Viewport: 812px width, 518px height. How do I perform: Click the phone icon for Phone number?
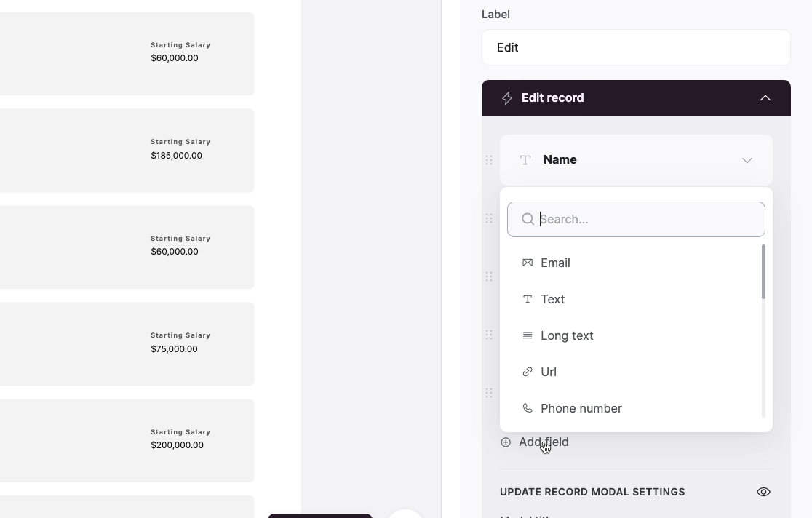tap(528, 408)
